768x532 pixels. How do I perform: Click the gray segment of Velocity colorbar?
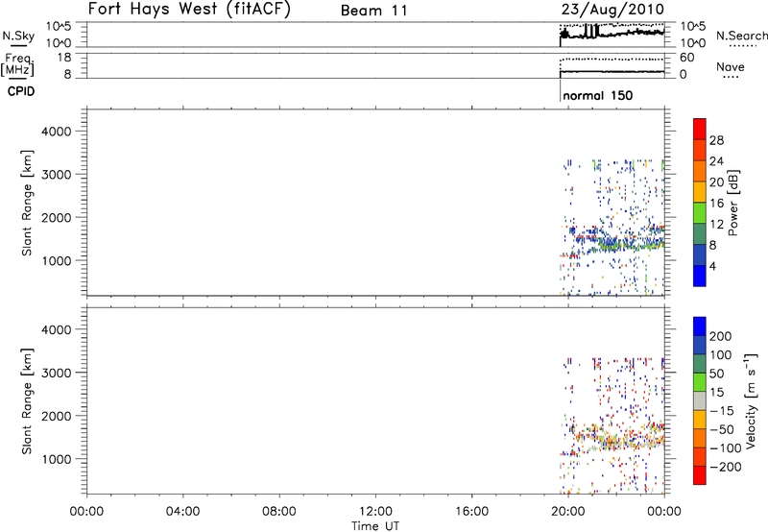click(700, 400)
